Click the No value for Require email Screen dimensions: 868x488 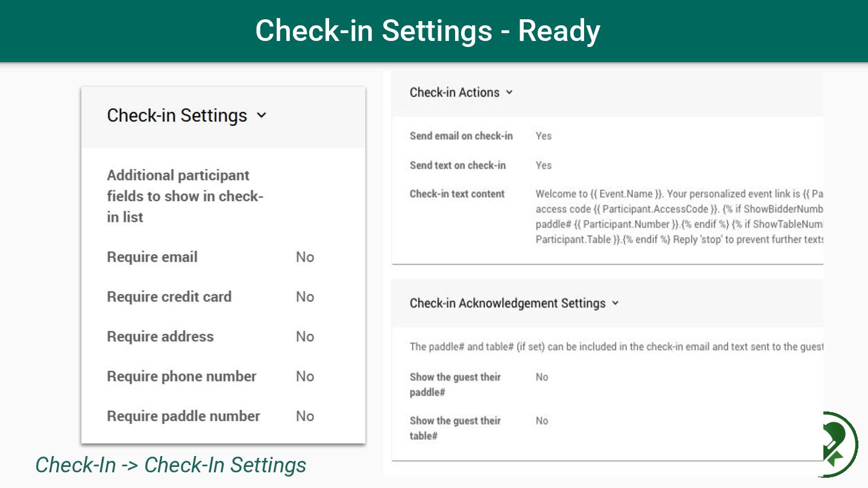305,257
